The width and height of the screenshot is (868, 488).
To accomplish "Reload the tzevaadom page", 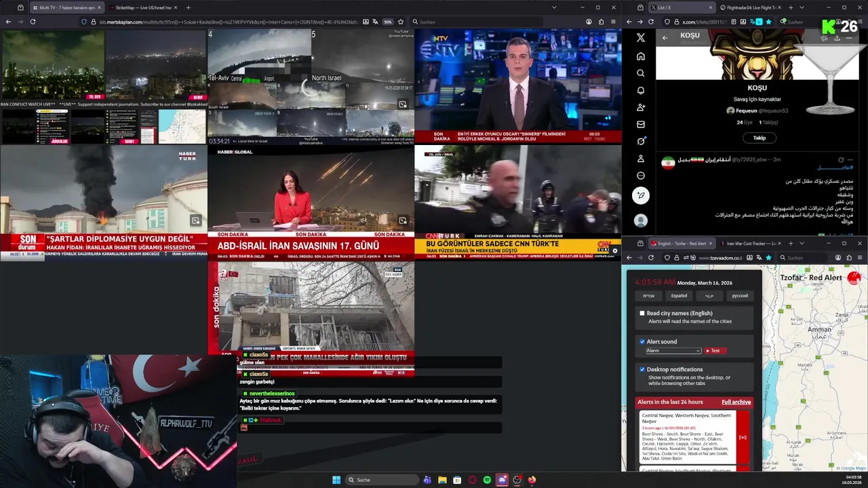I will [x=651, y=258].
